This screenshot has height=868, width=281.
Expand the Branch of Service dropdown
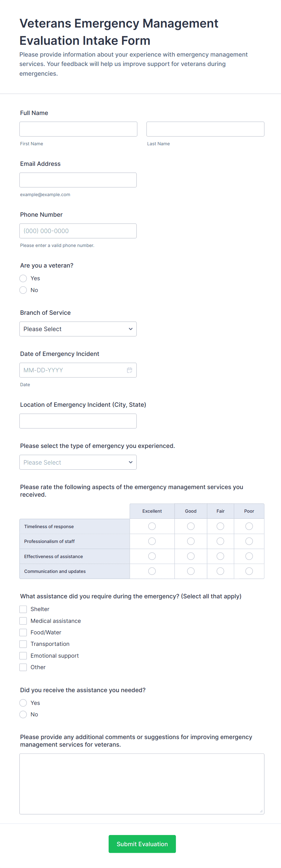point(78,329)
